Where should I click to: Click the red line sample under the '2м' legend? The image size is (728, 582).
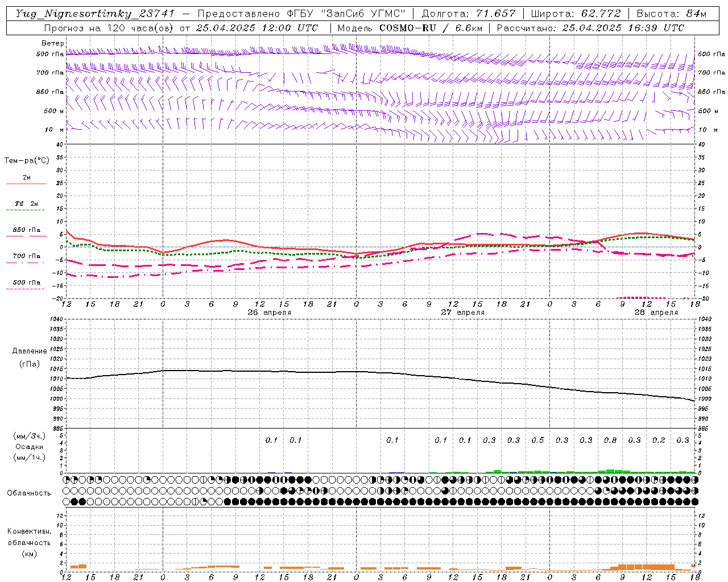(x=26, y=184)
